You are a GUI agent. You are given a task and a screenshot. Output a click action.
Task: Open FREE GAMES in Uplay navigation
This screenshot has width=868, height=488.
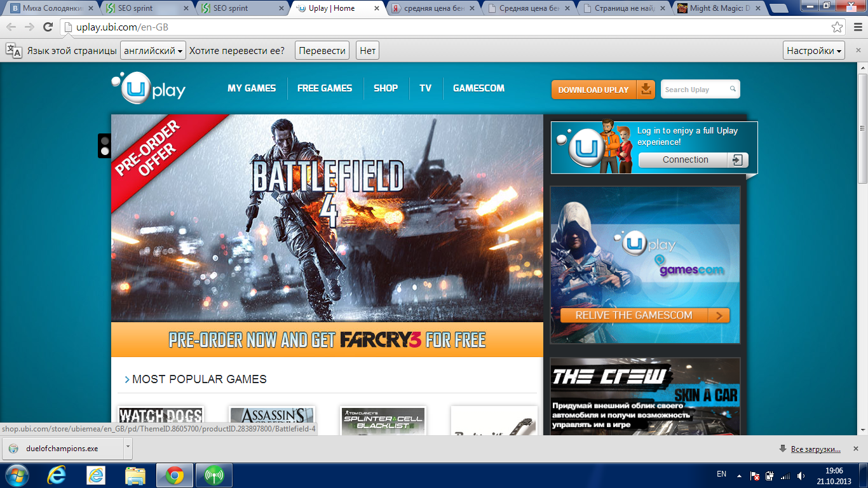point(325,88)
